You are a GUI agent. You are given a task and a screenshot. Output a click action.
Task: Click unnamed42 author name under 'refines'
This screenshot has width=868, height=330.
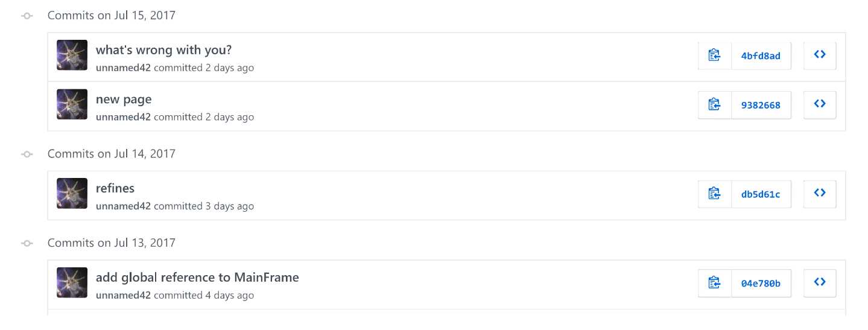click(123, 206)
